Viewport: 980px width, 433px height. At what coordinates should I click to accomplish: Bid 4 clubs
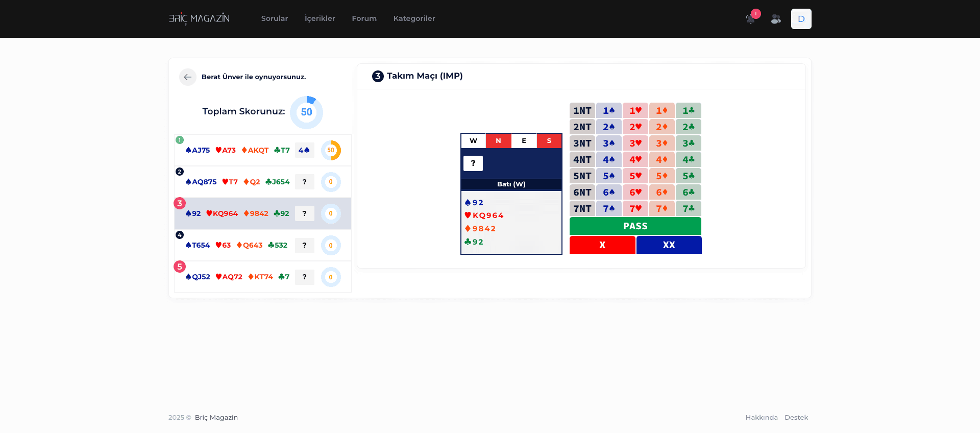[689, 159]
